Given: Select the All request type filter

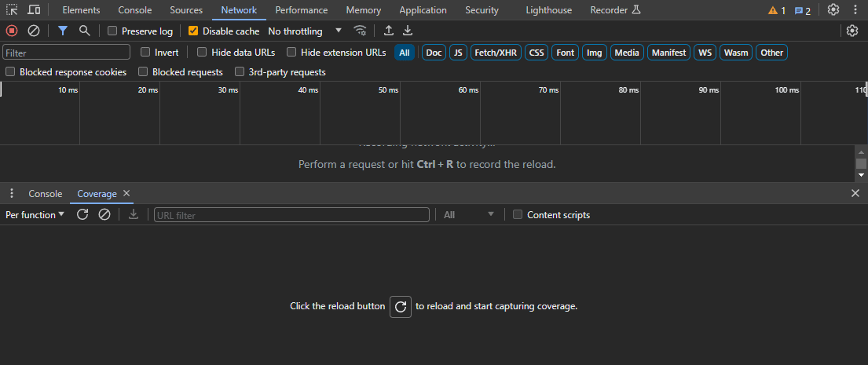Looking at the screenshot, I should coord(404,53).
